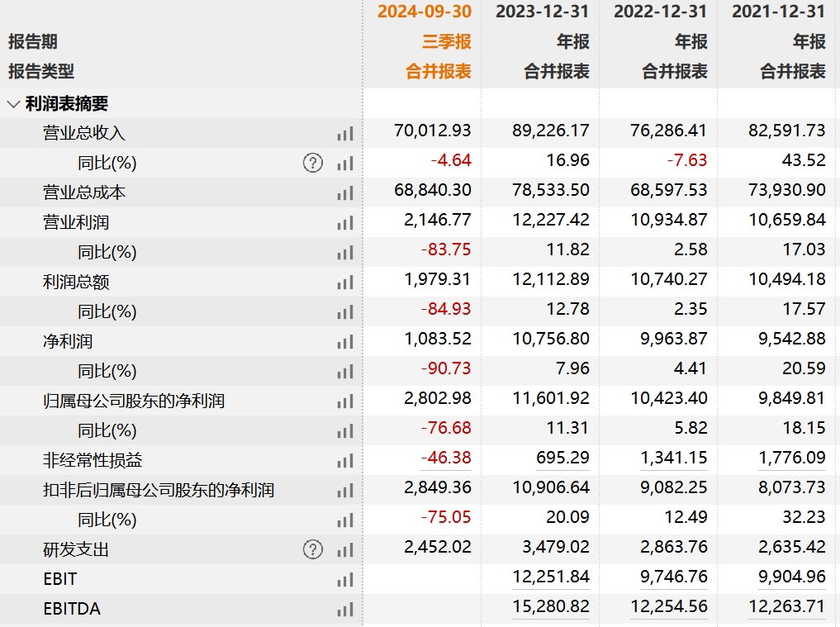Screen dimensions: 840x627
Task: Open chart icon for 营业总成本 row
Action: [x=345, y=193]
